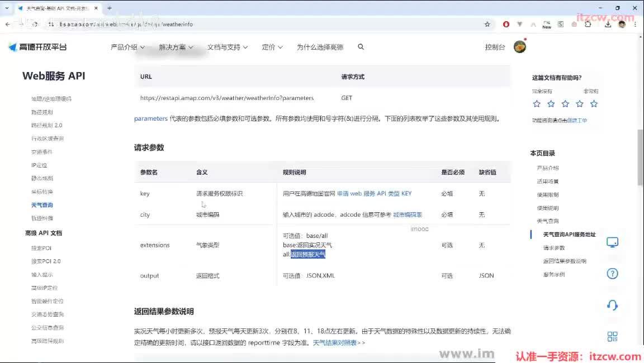Rate the document one star
The width and height of the screenshot is (644, 363).
click(537, 104)
